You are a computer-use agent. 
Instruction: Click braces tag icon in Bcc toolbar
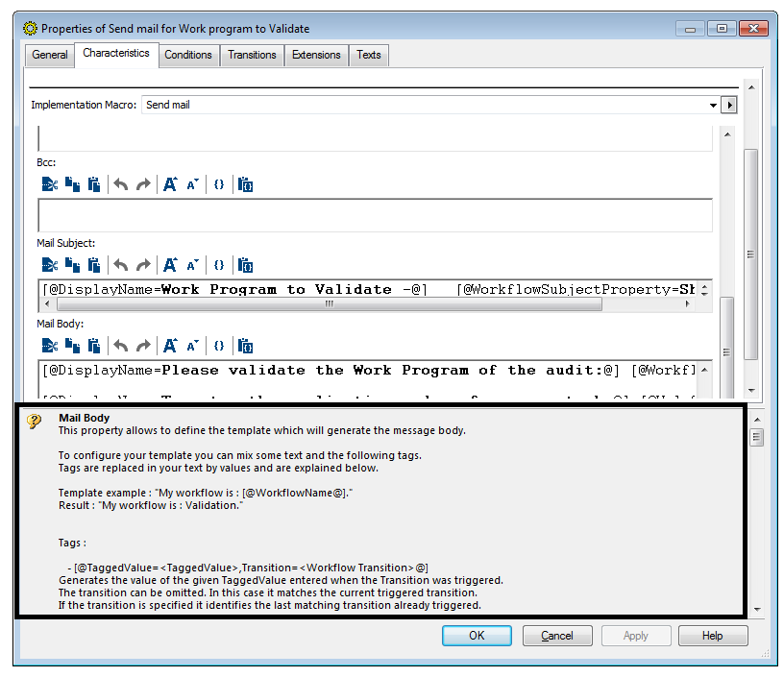tap(219, 184)
